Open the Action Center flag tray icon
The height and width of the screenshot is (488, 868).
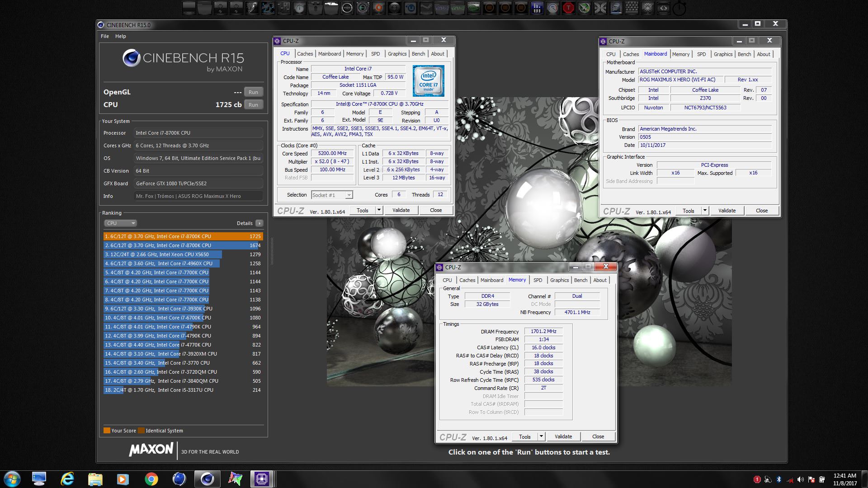point(811,479)
